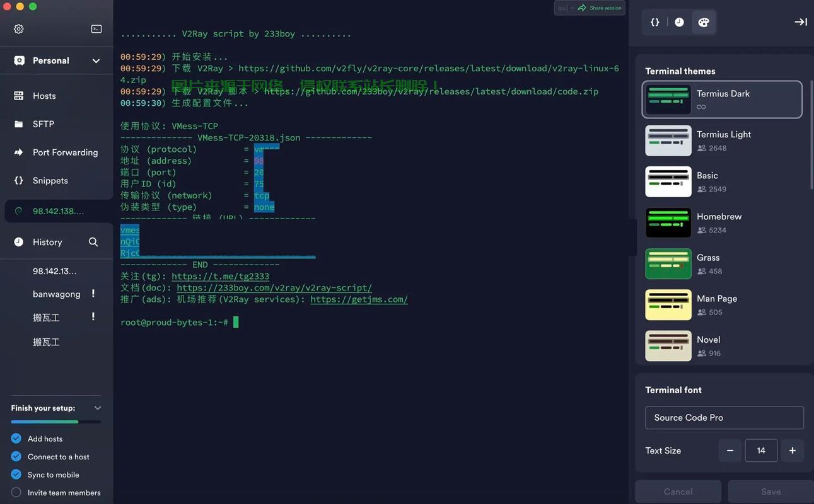Select the Termius Dark theme
This screenshot has width=814, height=504.
[x=722, y=100]
